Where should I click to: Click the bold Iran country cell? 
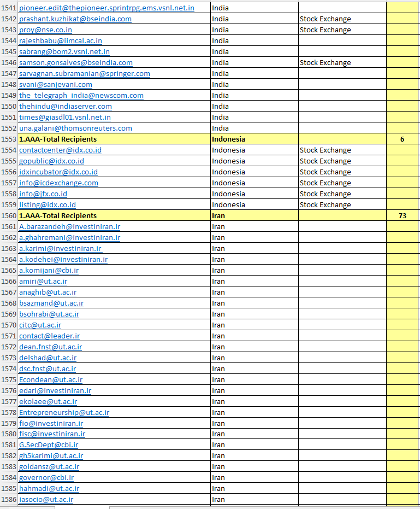255,215
